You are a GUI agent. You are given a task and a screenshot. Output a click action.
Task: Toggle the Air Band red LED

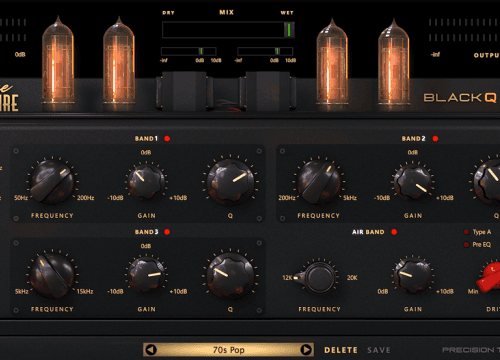pos(394,232)
